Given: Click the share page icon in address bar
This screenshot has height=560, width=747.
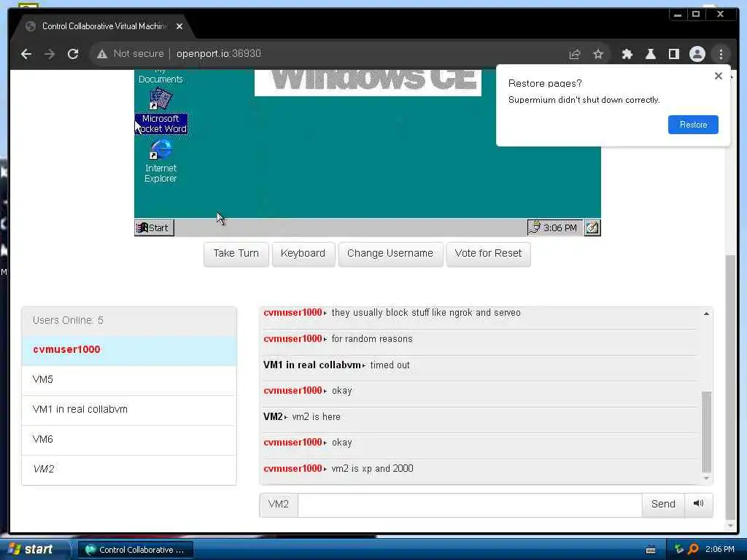Looking at the screenshot, I should point(575,54).
